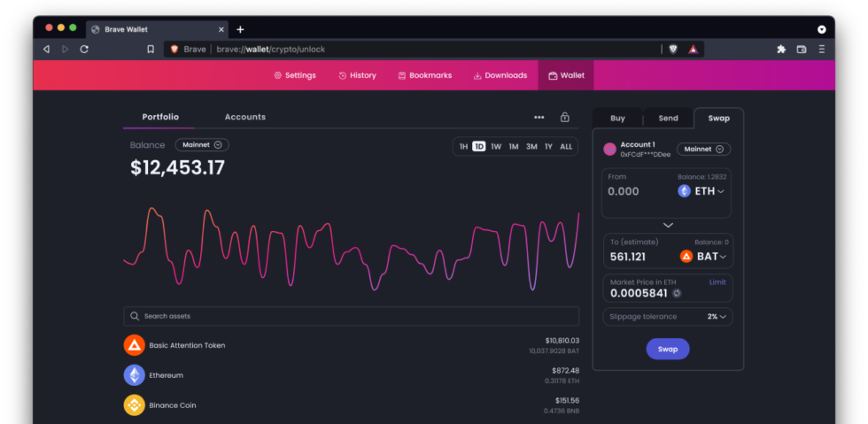
Task: Open the three-dot more options menu
Action: pyautogui.click(x=539, y=117)
